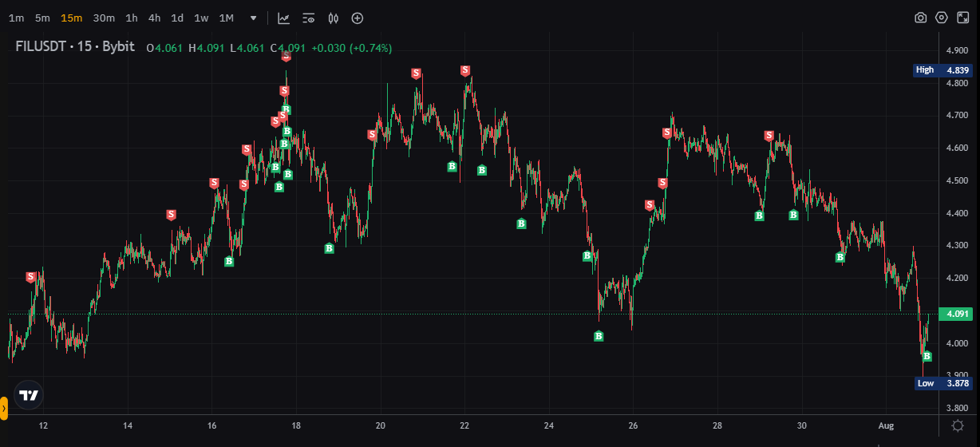Open the price scale gear settings

pyautogui.click(x=958, y=425)
